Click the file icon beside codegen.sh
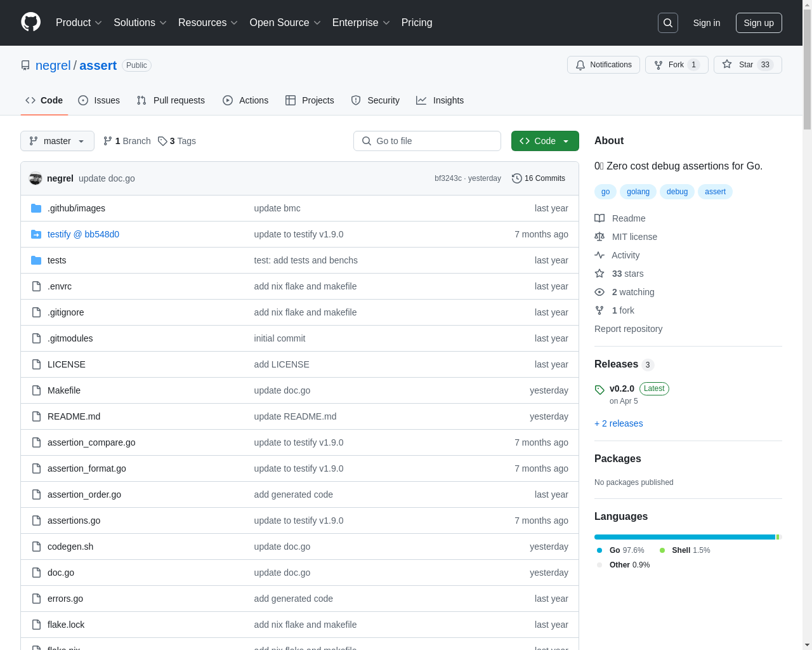 (x=36, y=547)
